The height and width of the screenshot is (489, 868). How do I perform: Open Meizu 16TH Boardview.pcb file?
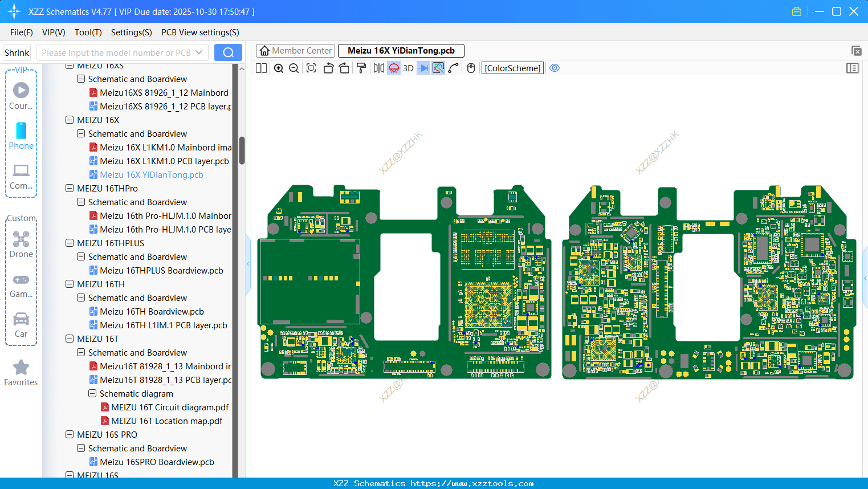point(152,312)
